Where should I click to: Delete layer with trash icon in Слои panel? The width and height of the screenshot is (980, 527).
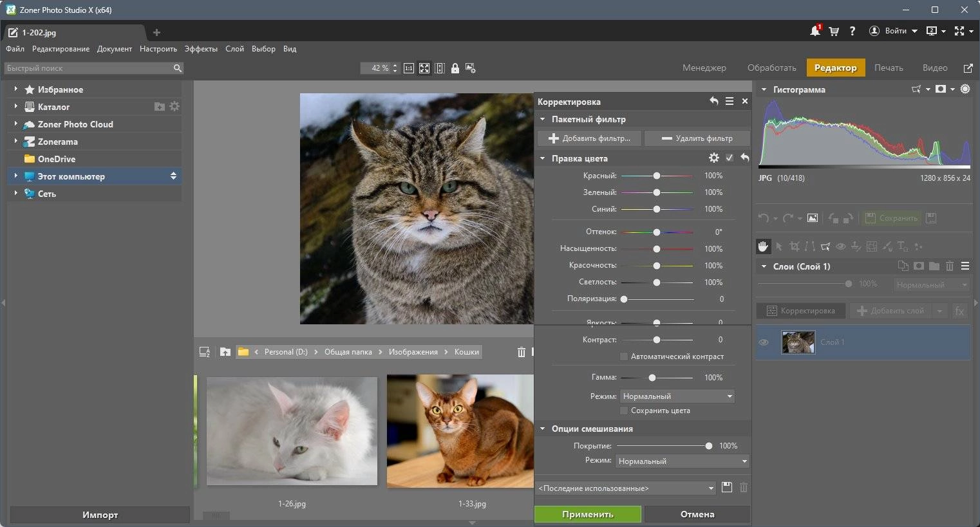coord(950,266)
